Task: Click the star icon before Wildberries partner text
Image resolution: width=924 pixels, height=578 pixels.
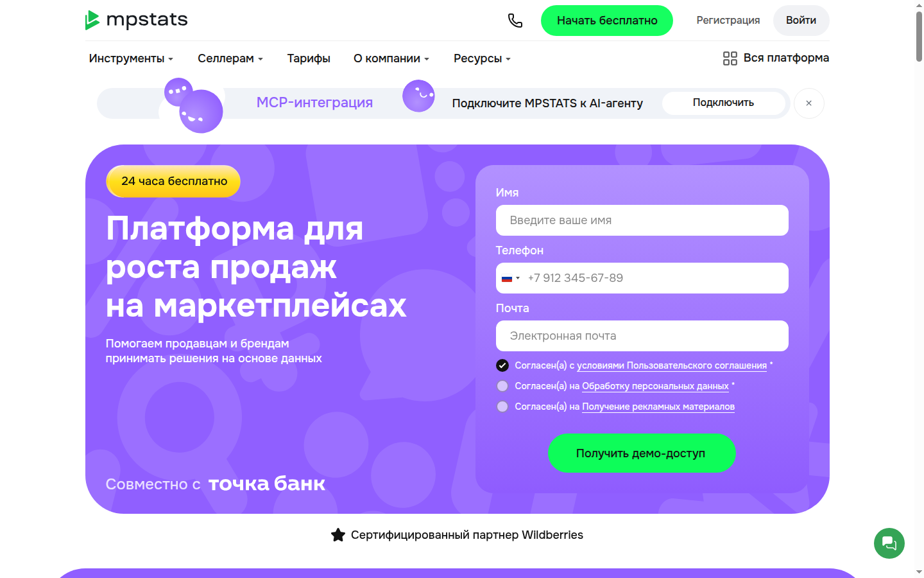Action: [x=338, y=535]
